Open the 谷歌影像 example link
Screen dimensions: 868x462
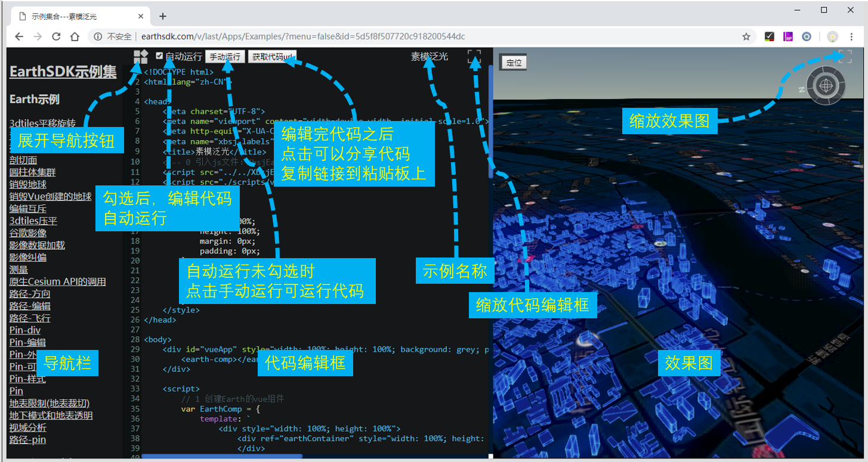[28, 232]
